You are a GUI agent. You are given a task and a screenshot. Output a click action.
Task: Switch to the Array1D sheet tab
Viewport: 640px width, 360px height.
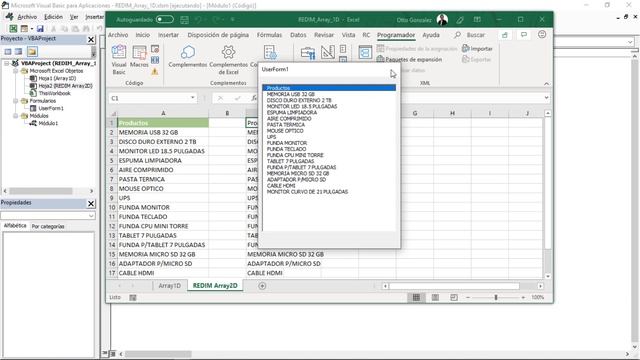(169, 286)
